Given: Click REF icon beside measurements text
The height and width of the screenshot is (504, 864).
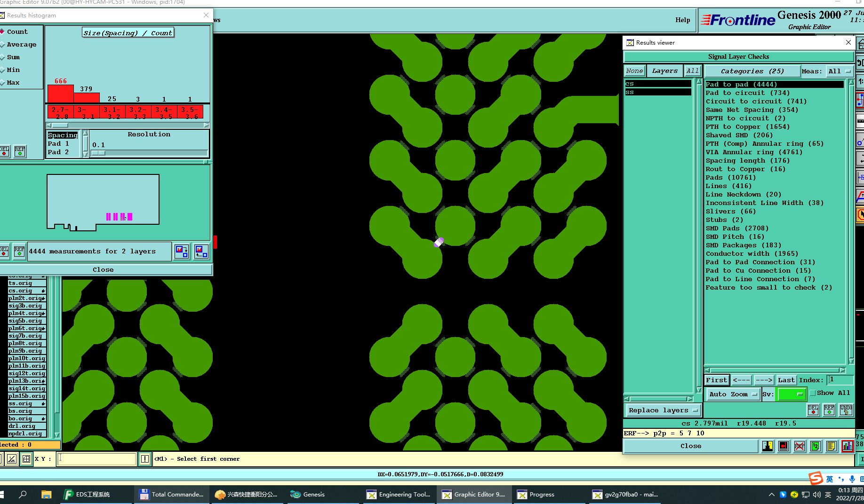Looking at the screenshot, I should tap(19, 251).
